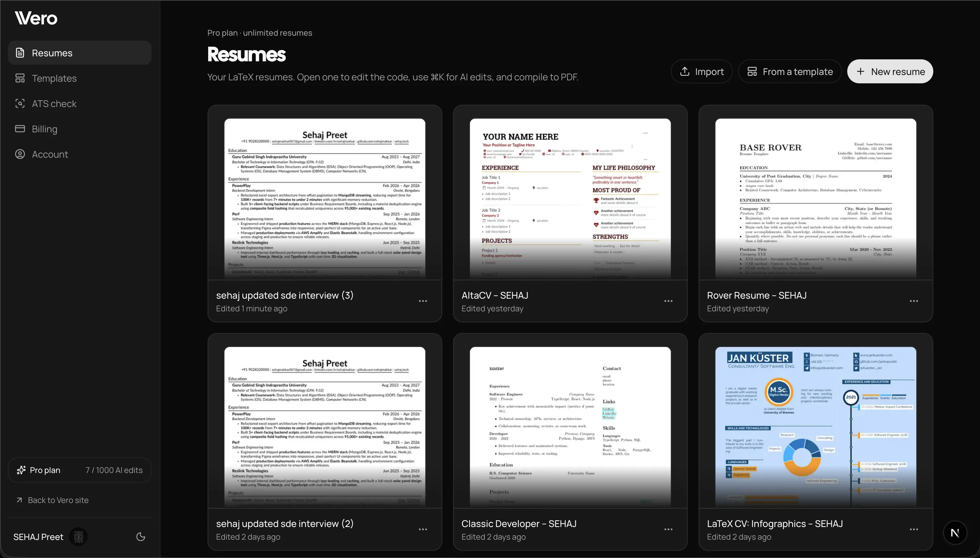980x558 pixels.
Task: Click 'Rover Resume – SEHAJ' title text
Action: pos(757,295)
